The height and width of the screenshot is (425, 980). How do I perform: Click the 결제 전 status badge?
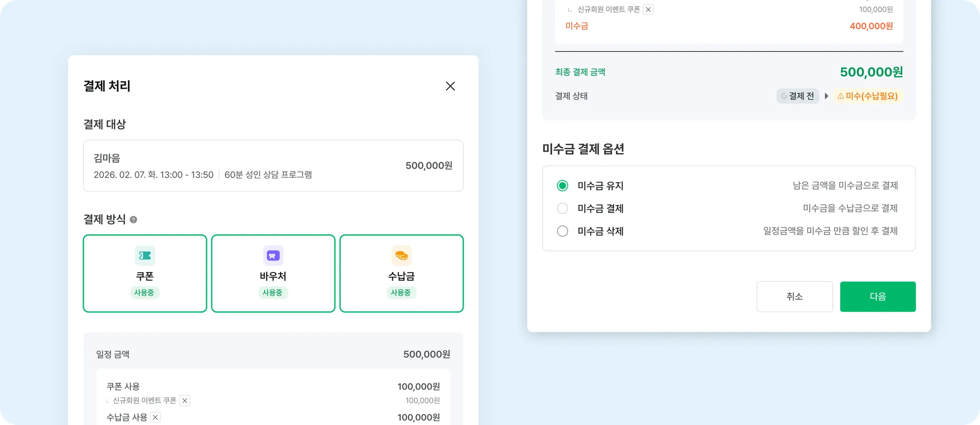click(x=797, y=96)
